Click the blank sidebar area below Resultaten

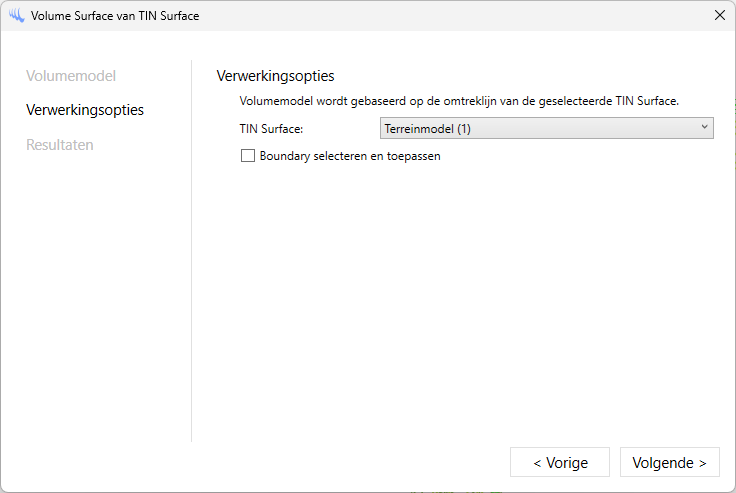[95, 300]
